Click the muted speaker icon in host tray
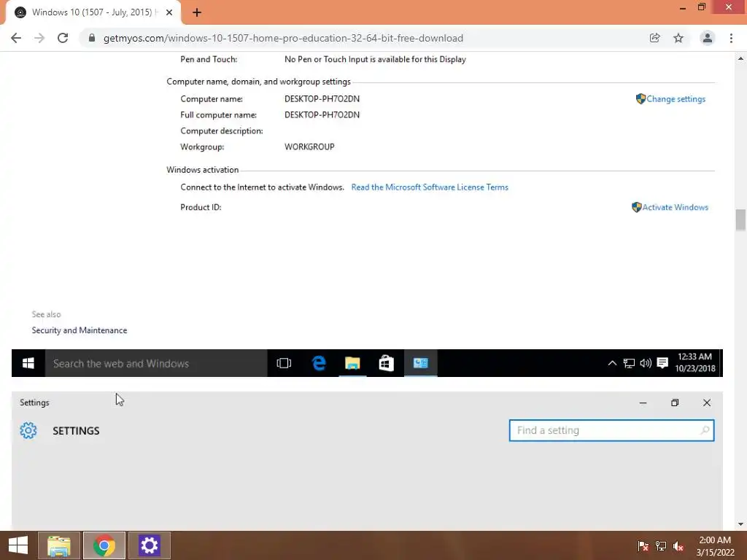 coord(678,545)
